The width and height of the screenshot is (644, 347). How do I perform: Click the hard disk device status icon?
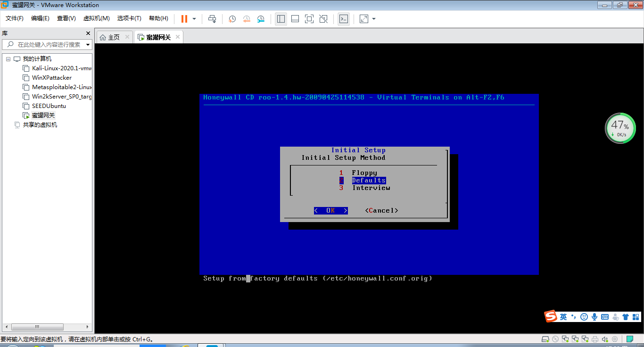point(545,339)
